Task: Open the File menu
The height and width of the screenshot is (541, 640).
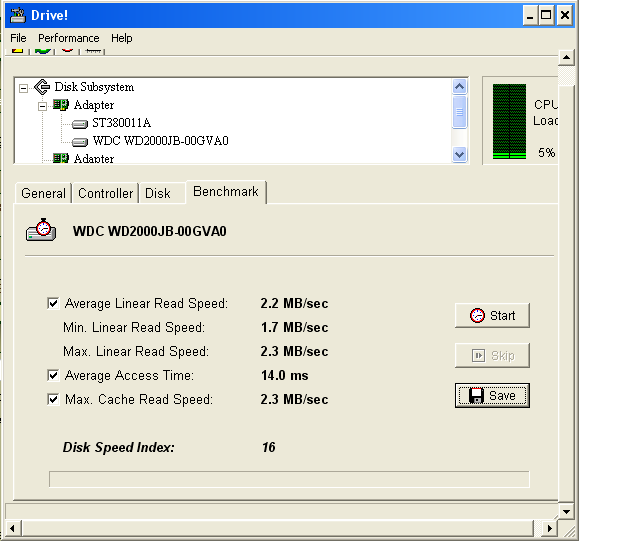Action: pyautogui.click(x=18, y=38)
